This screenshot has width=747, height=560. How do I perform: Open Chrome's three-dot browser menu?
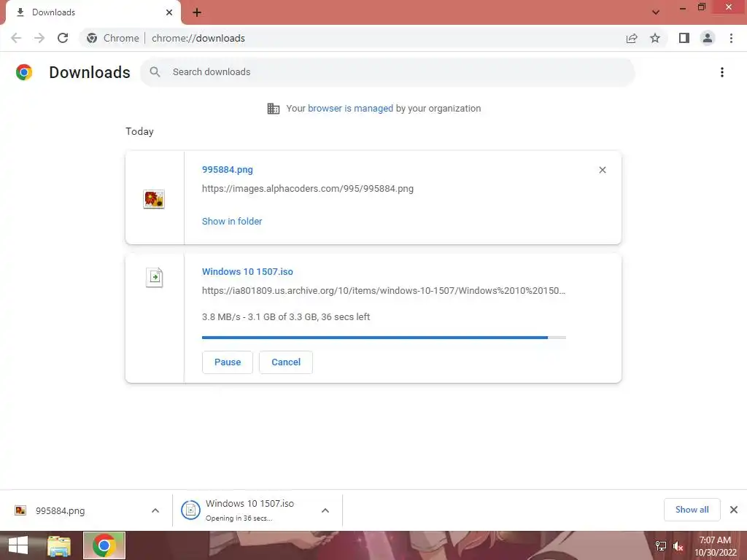tap(731, 38)
